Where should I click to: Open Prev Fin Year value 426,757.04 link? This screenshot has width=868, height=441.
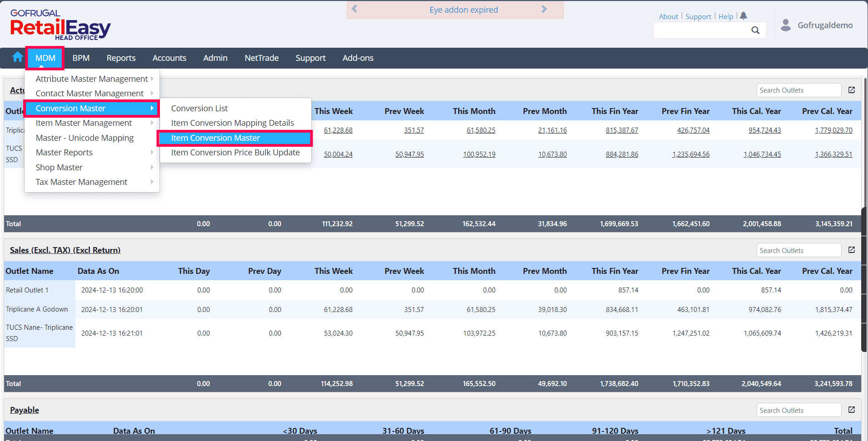(693, 130)
